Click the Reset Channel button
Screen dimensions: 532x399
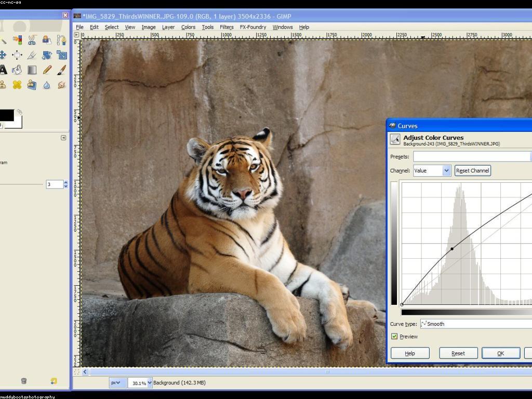(472, 170)
